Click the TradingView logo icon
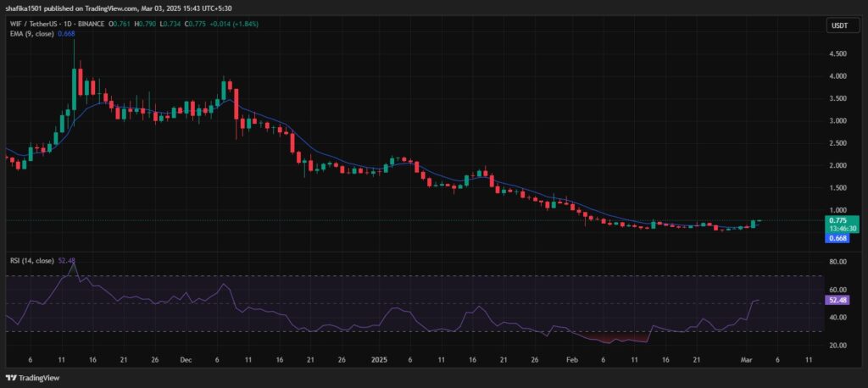 pyautogui.click(x=11, y=378)
